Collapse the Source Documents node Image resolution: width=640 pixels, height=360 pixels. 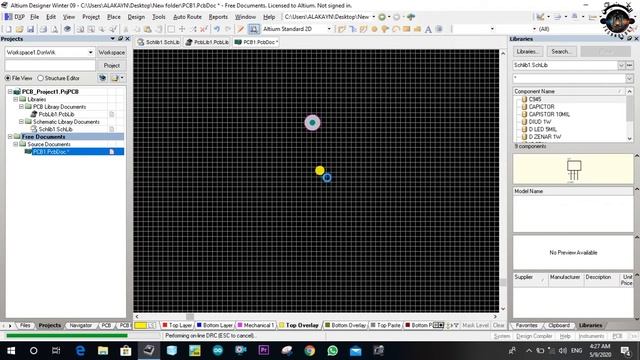16,144
